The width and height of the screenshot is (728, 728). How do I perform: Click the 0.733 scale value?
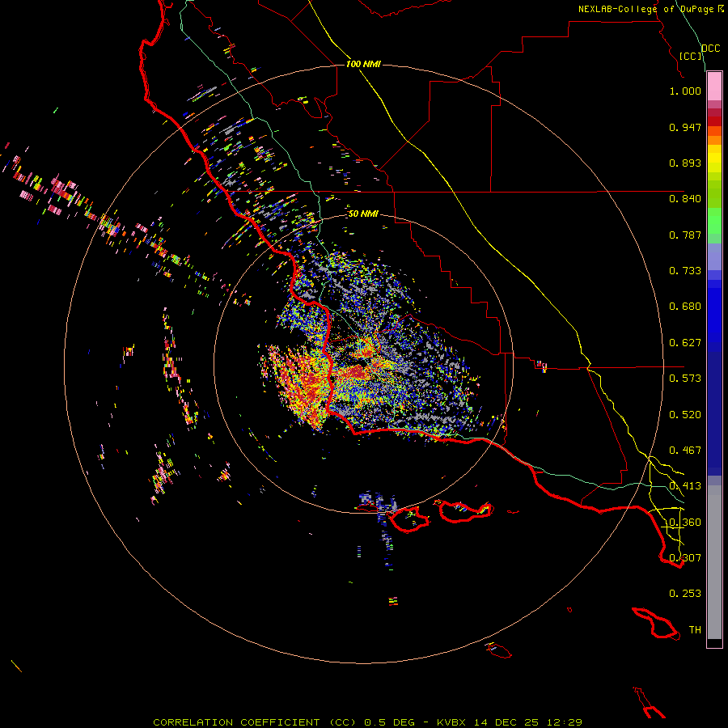[x=685, y=271]
